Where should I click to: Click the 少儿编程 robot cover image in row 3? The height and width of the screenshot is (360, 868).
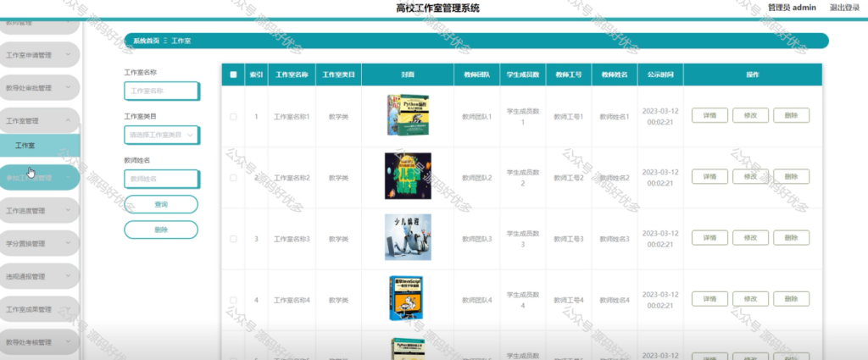(408, 237)
